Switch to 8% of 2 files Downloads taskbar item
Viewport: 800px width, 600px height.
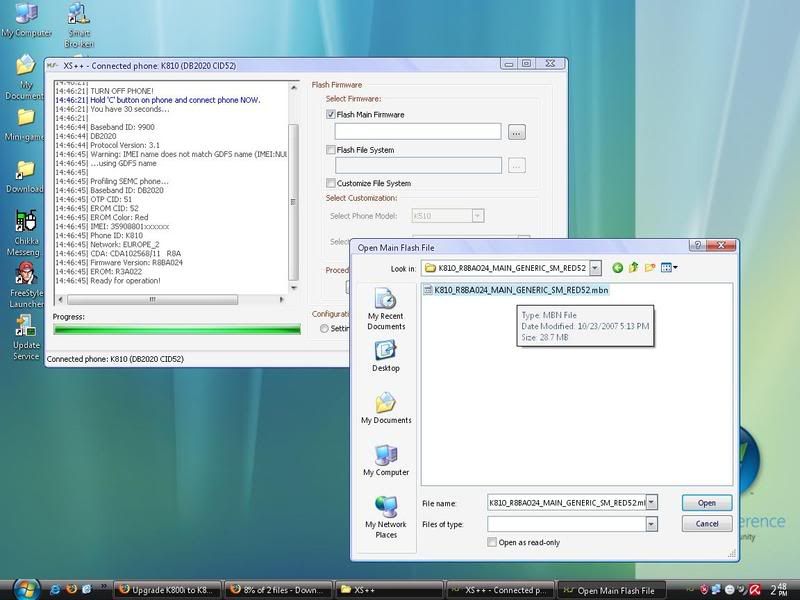[279, 590]
